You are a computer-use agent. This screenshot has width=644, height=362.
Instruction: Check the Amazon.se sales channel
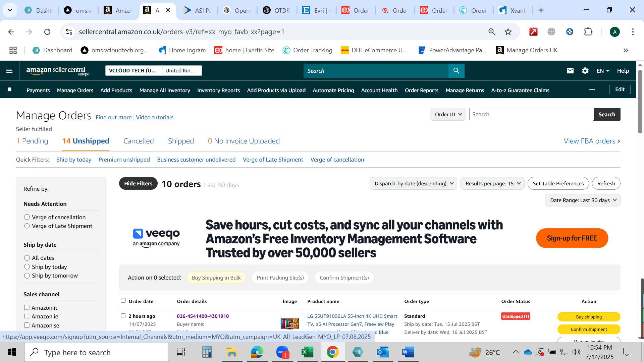coord(27,325)
